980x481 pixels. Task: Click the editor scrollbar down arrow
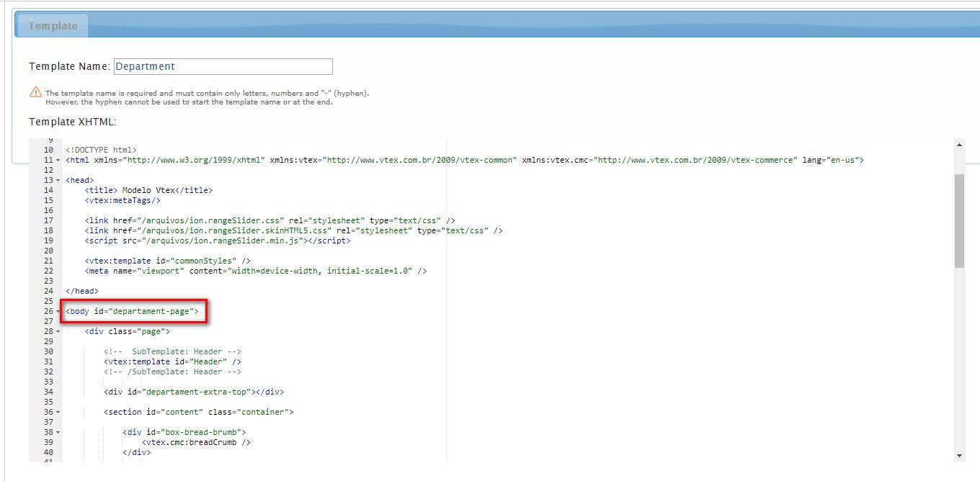click(x=959, y=455)
